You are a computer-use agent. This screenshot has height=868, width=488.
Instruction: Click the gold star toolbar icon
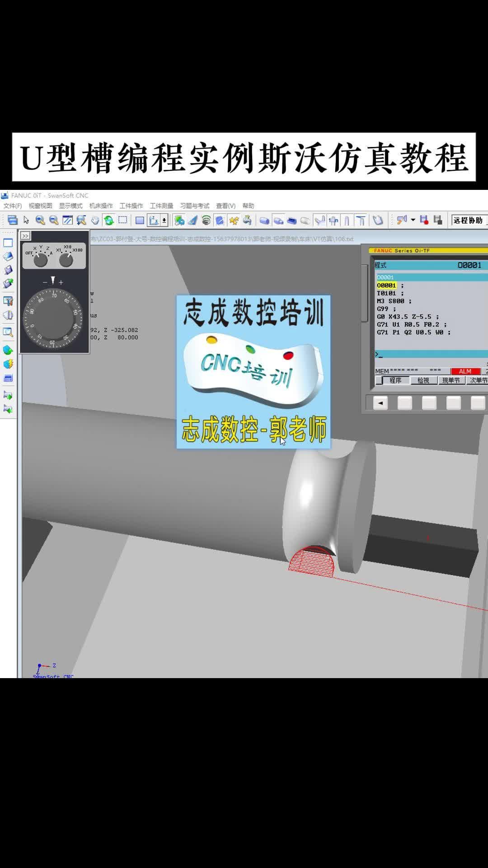click(x=234, y=220)
